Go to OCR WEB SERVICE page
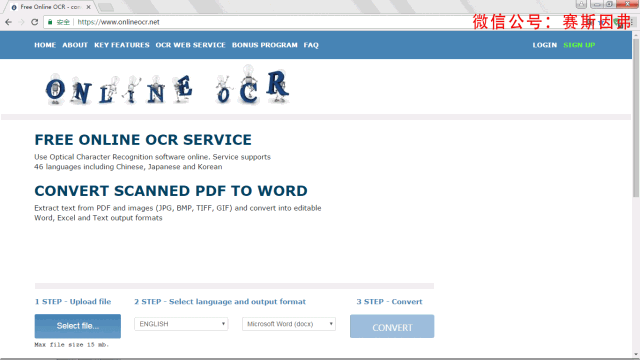Screen dimensions: 640x360 coord(190,45)
